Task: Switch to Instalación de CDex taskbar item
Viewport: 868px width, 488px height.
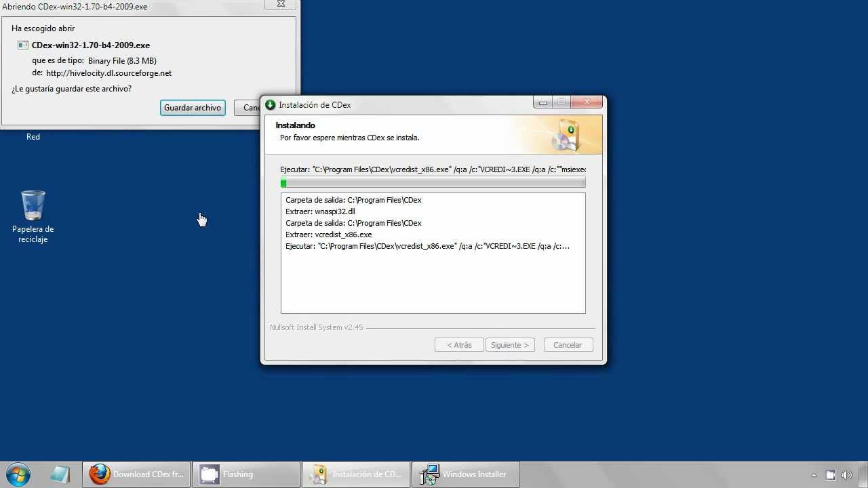Action: click(x=356, y=474)
